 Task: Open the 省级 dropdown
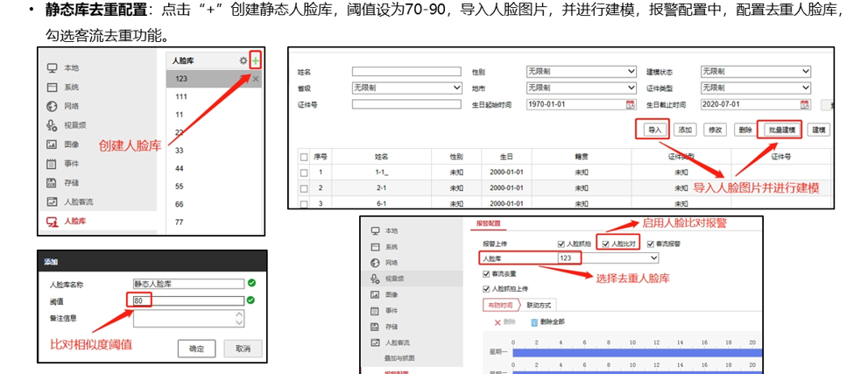[x=407, y=88]
